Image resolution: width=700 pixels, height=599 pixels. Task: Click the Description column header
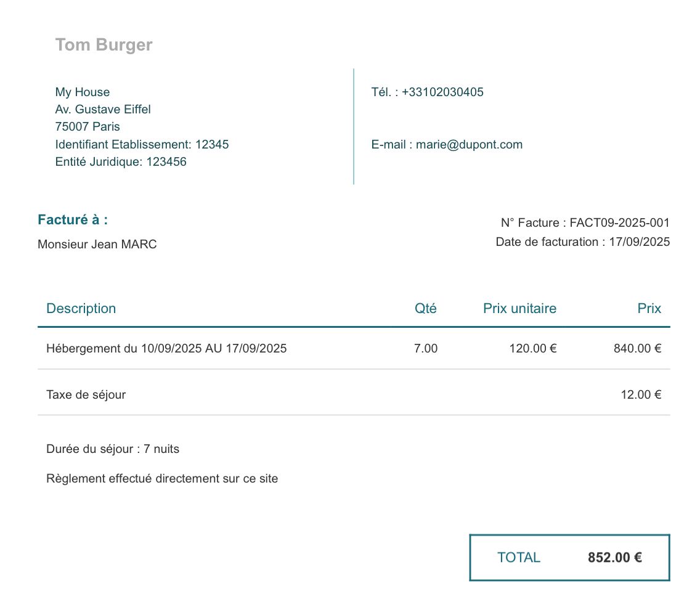click(x=81, y=309)
